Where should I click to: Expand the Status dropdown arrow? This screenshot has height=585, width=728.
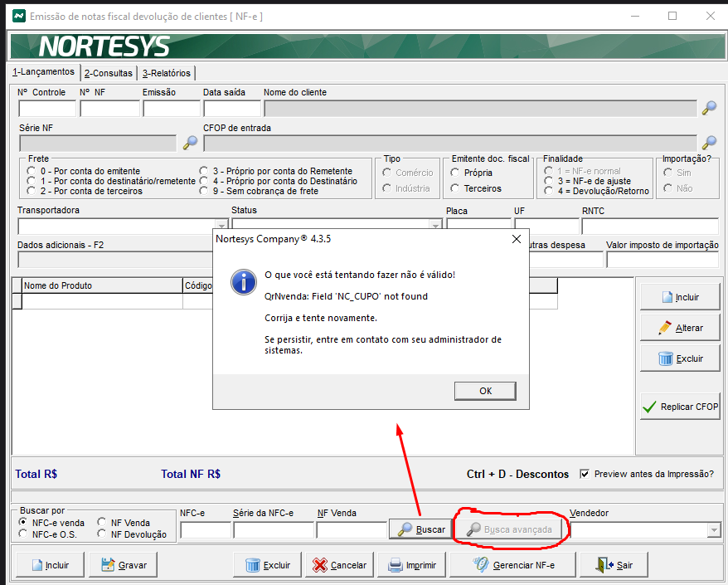[435, 226]
